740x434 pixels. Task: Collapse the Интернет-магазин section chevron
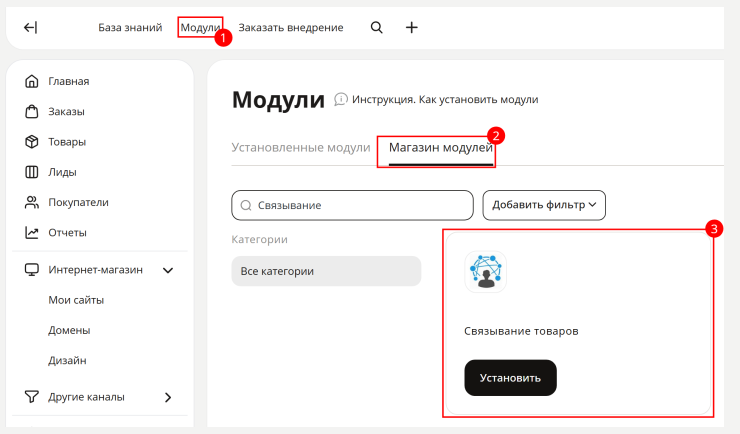point(168,270)
